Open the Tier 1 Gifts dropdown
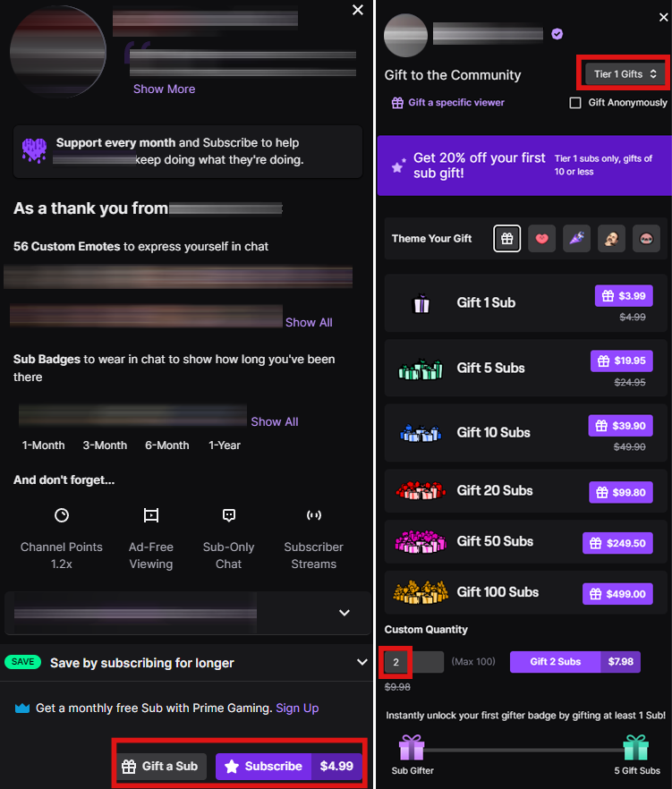 tap(625, 74)
